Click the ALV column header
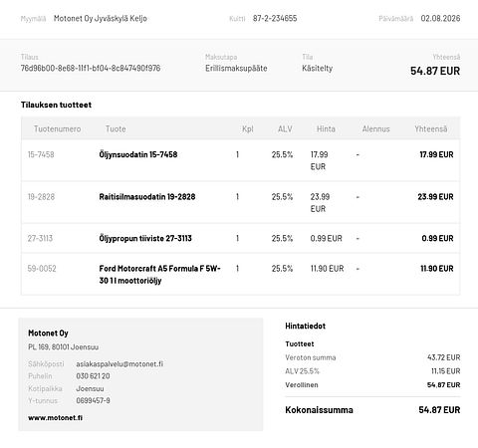Screen dimensions: 478x448 [285, 128]
